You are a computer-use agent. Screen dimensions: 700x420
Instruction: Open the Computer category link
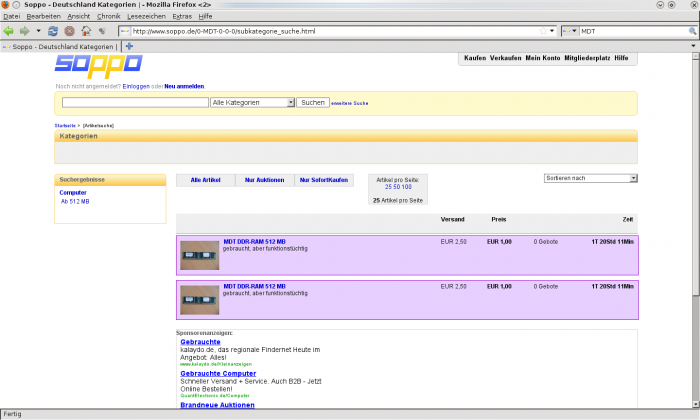(x=73, y=193)
